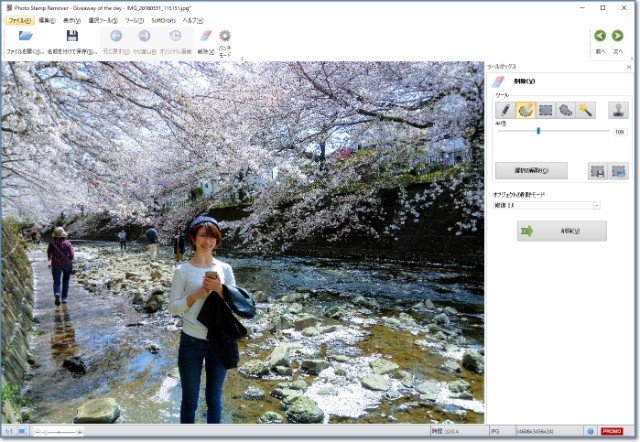Select the magic wand tool
Image resolution: width=640 pixels, height=442 pixels.
[585, 109]
